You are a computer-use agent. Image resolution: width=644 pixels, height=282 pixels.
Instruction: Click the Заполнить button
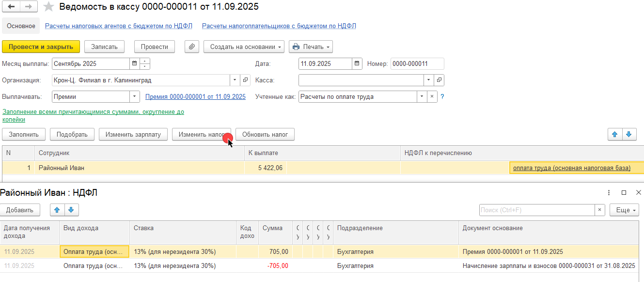(x=24, y=134)
